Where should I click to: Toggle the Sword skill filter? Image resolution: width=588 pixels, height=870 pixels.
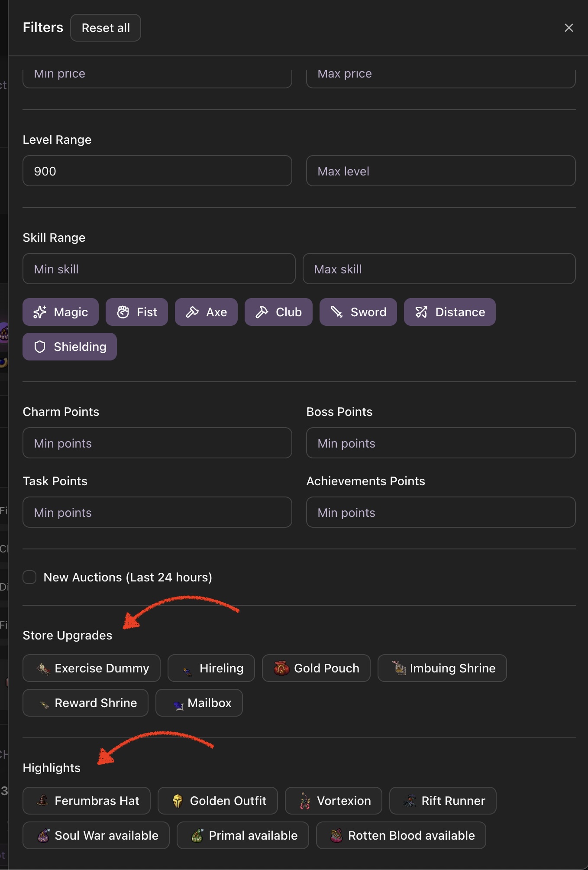(x=358, y=312)
